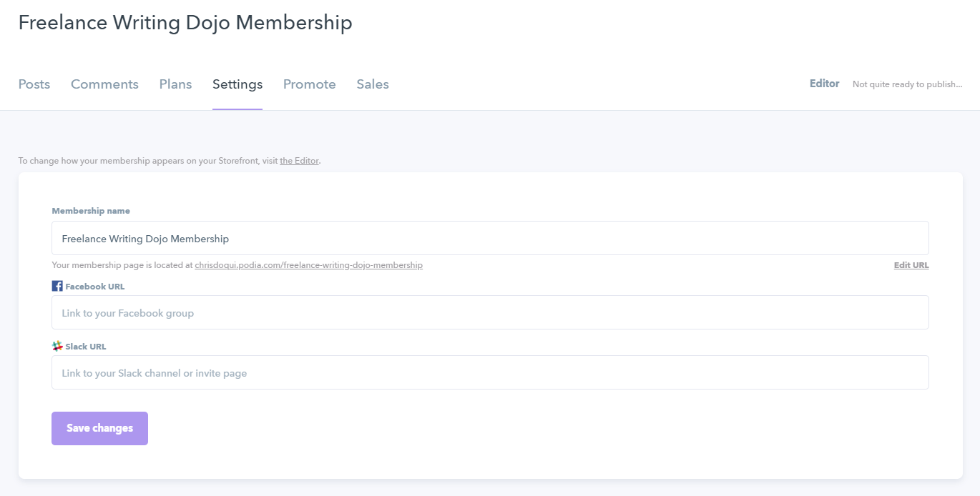The width and height of the screenshot is (980, 496).
Task: Click into the Slack channel link field
Action: 490,372
